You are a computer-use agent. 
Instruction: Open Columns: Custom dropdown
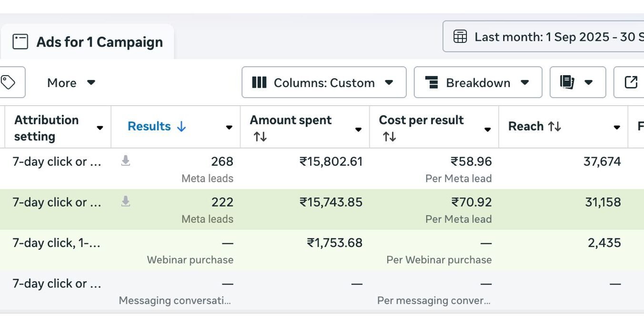(323, 83)
